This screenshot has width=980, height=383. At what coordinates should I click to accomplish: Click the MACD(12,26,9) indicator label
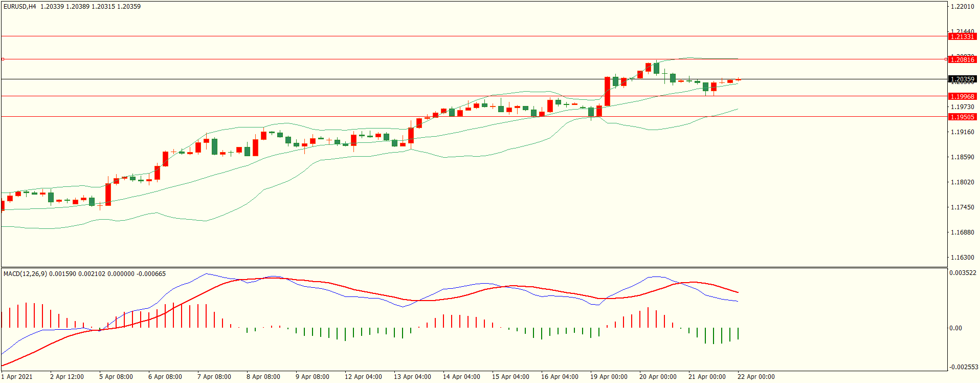25,274
